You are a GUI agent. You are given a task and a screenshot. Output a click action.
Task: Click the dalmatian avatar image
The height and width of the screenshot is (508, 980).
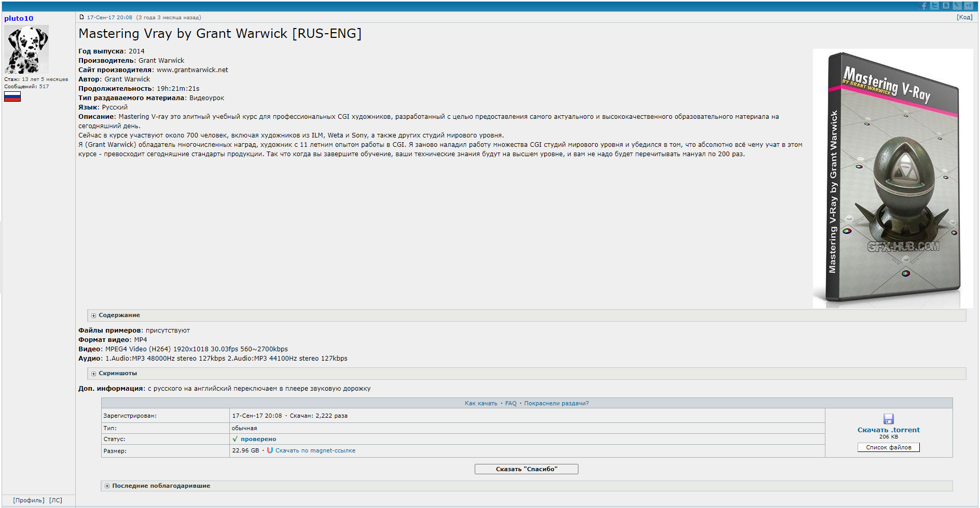click(x=26, y=49)
